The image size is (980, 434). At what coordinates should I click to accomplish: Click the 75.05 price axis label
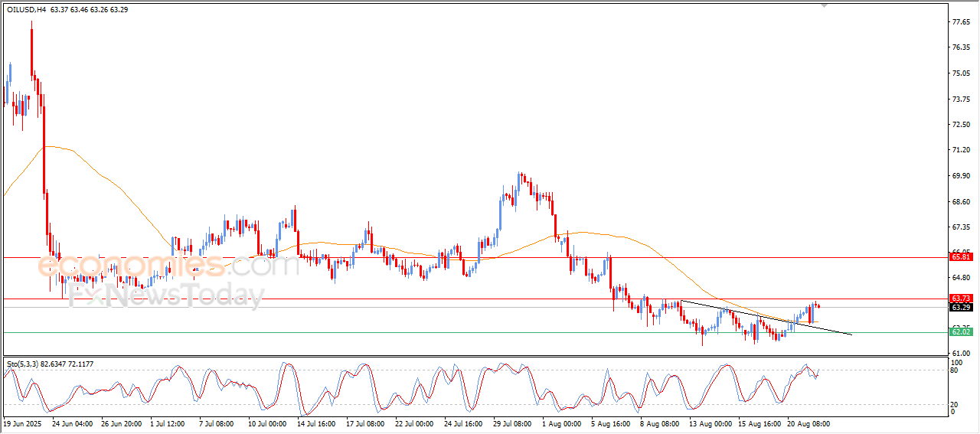coord(962,73)
